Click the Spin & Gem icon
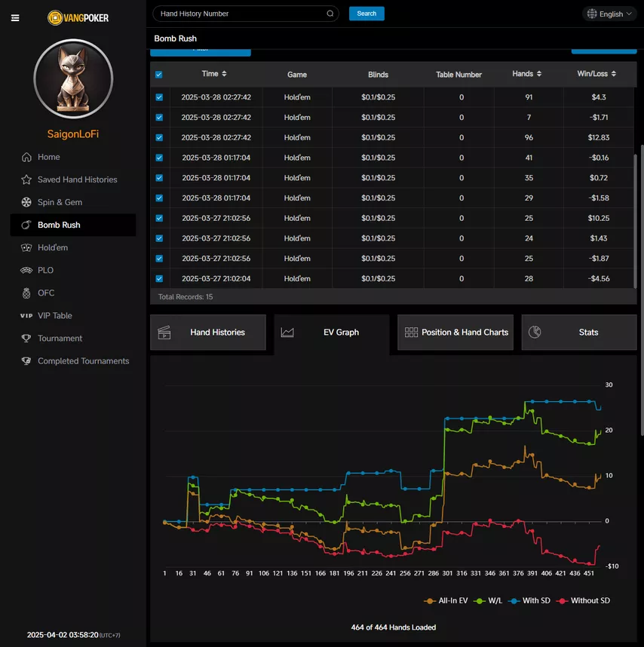 [x=26, y=202]
